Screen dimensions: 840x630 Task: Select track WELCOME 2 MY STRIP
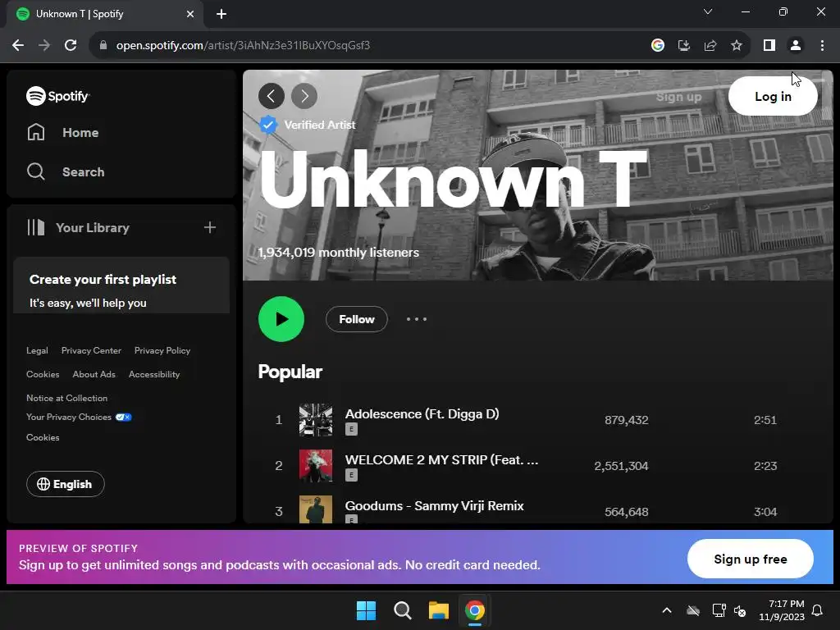click(x=441, y=460)
